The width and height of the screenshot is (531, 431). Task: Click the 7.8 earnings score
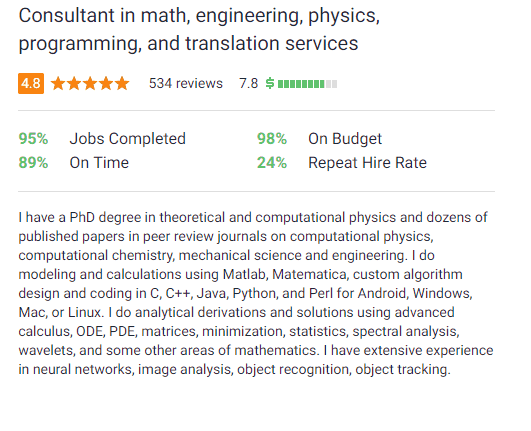tap(249, 83)
